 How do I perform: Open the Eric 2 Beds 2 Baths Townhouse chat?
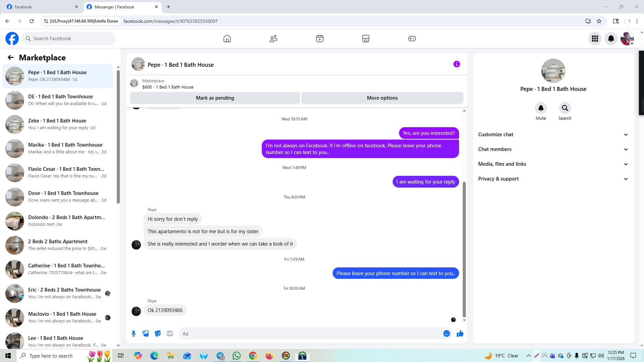pyautogui.click(x=58, y=293)
